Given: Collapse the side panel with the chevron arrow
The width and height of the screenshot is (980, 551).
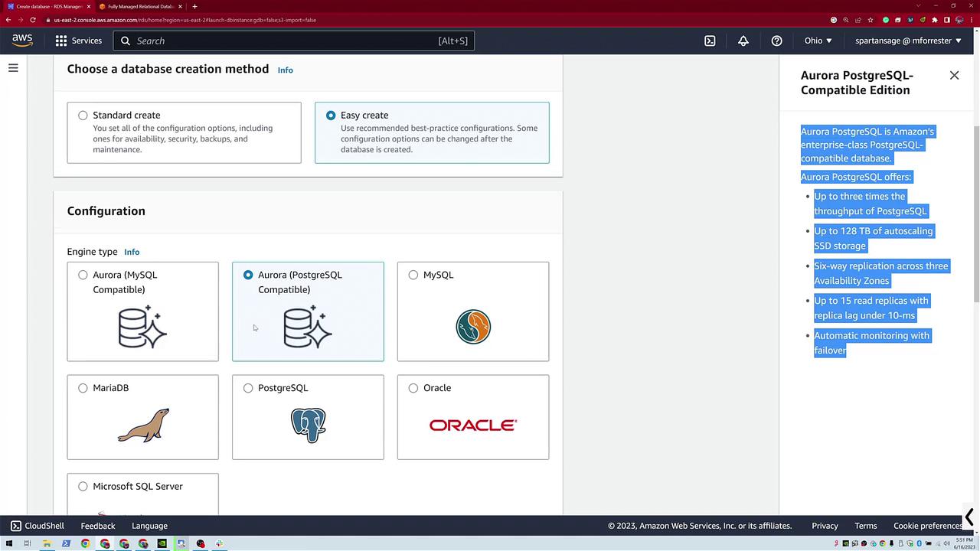Looking at the screenshot, I should pos(969,517).
